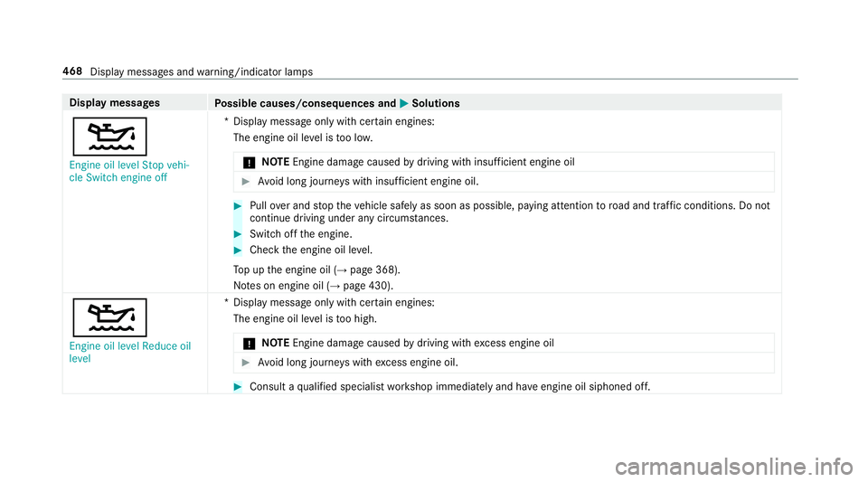This screenshot has width=868, height=482.
Task: Click the teal arrow beside Solutions header
Action: [x=403, y=103]
